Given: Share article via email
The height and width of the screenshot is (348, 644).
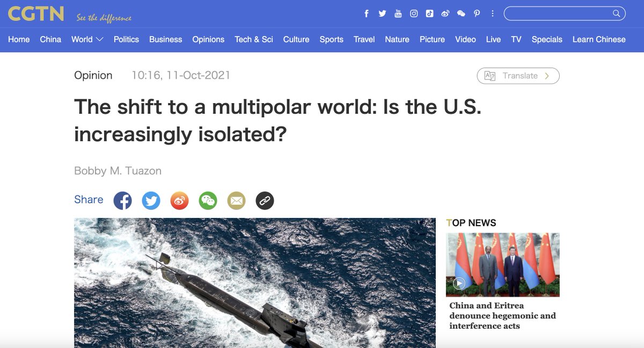Looking at the screenshot, I should pyautogui.click(x=236, y=201).
